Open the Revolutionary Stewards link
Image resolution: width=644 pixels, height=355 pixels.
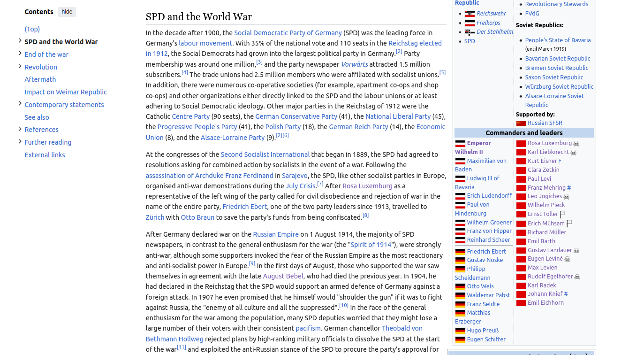[556, 4]
